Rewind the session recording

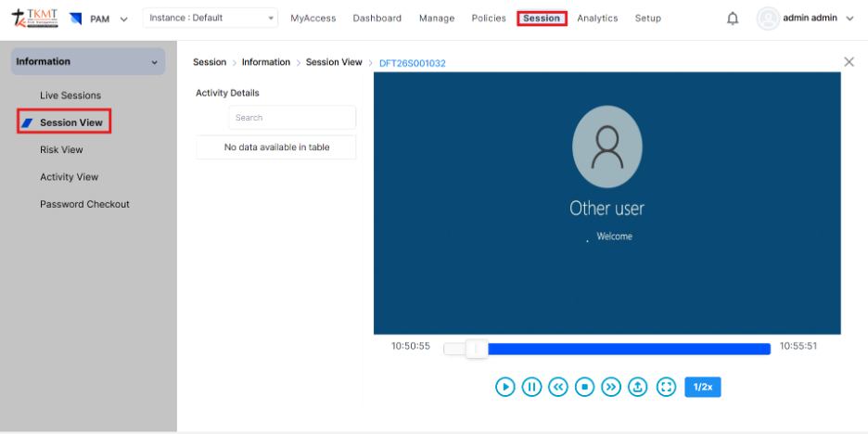[558, 387]
